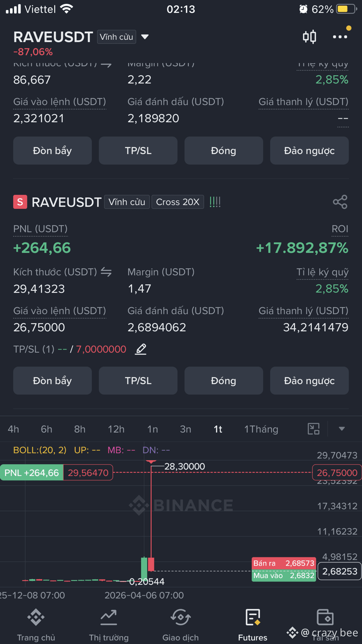The width and height of the screenshot is (362, 644).
Task: Tap the Wi-Fi status icon
Action: pyautogui.click(x=66, y=9)
